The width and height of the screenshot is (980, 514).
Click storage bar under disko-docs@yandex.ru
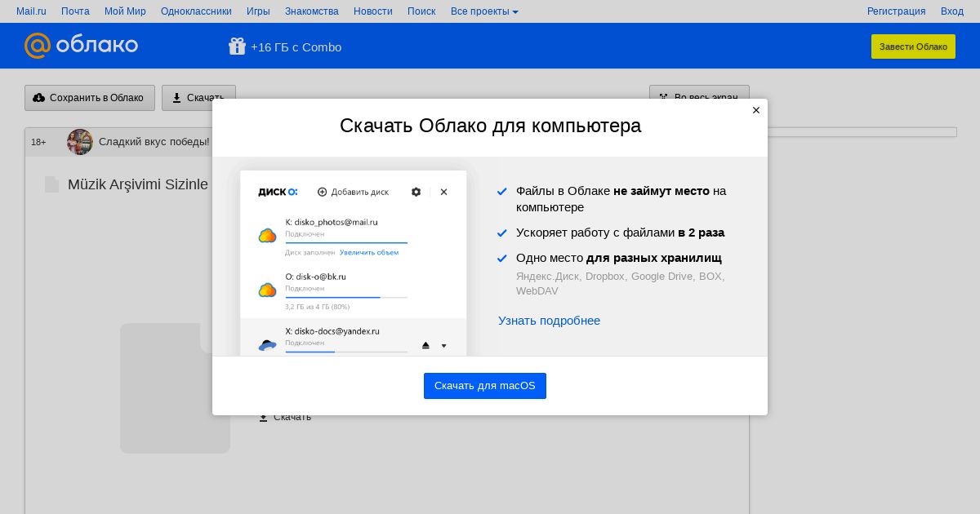[x=346, y=352]
